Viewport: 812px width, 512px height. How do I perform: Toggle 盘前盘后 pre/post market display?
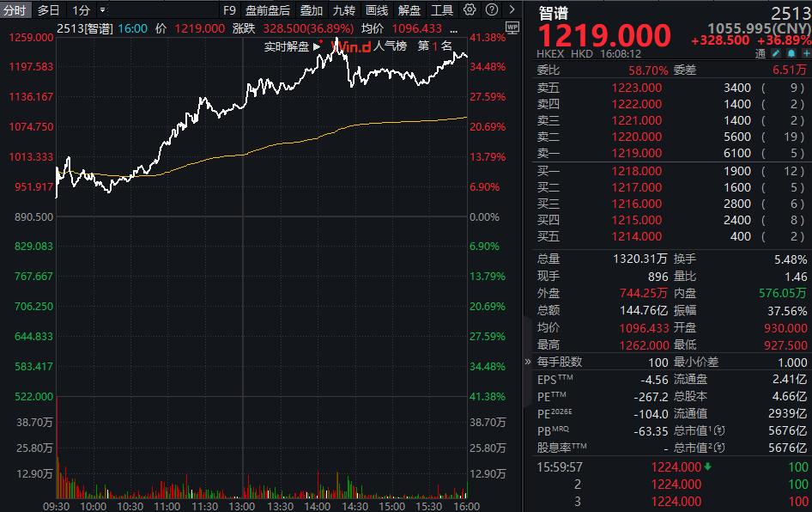click(x=268, y=9)
